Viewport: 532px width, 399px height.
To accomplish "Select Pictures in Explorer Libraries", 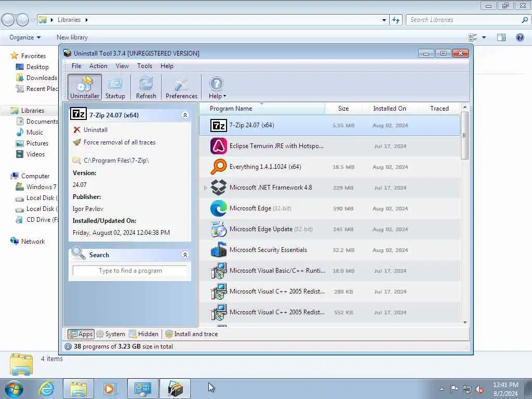I will coord(32,143).
